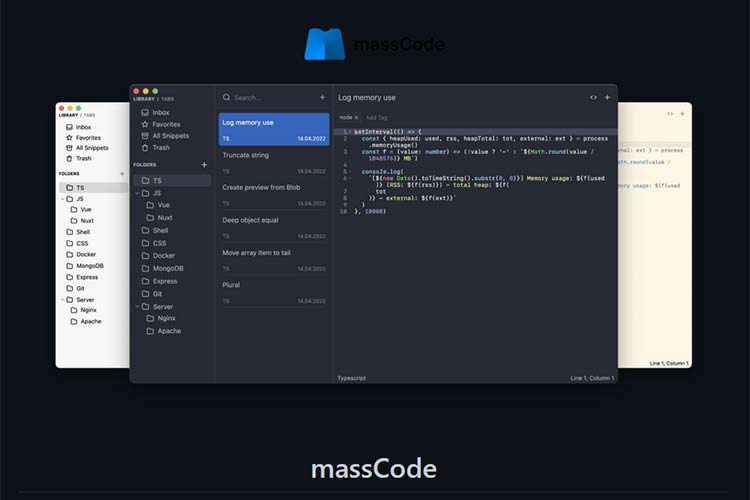Select the Library tab in dark sidebar header

pyautogui.click(x=145, y=98)
